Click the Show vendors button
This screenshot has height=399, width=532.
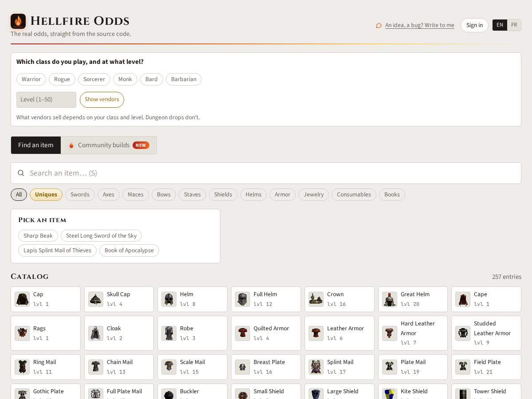[x=102, y=100]
